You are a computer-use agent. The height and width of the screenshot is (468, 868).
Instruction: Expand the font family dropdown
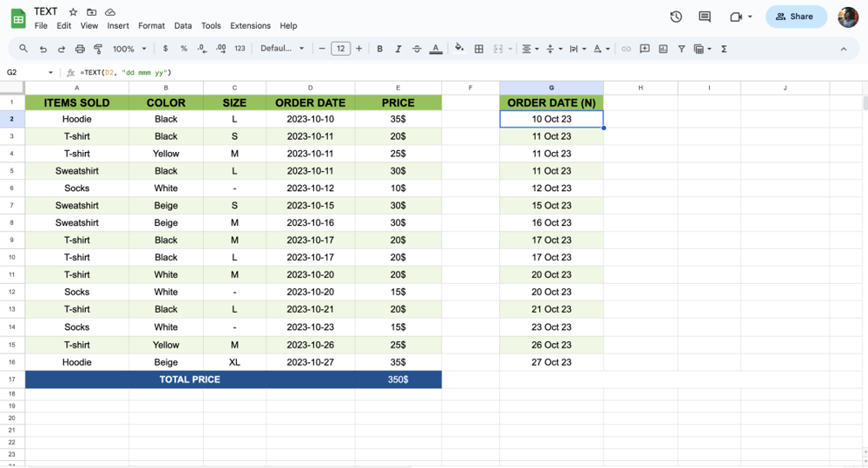point(283,49)
